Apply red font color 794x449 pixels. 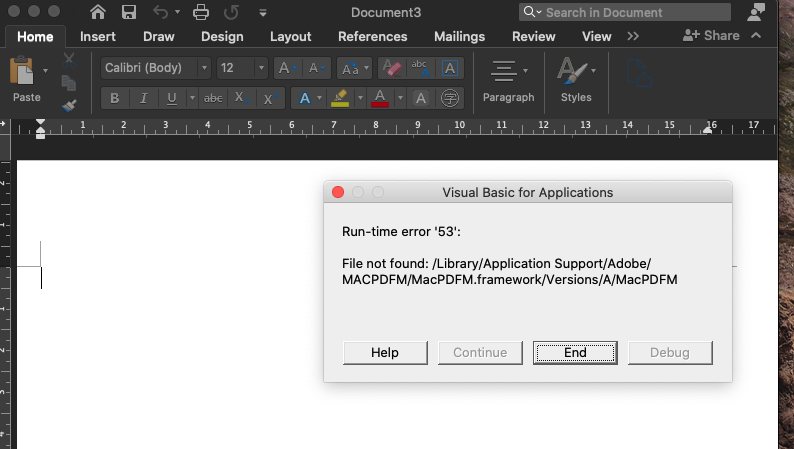pos(380,98)
